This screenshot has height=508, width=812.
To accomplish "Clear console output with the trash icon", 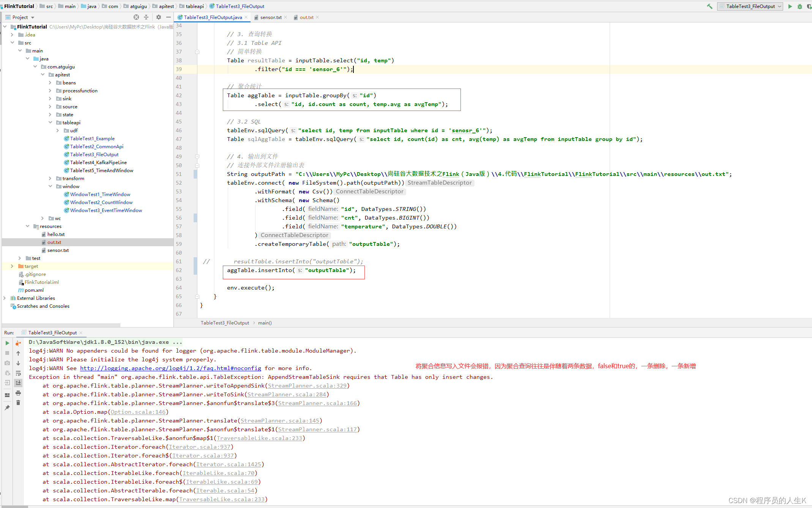I will [18, 403].
